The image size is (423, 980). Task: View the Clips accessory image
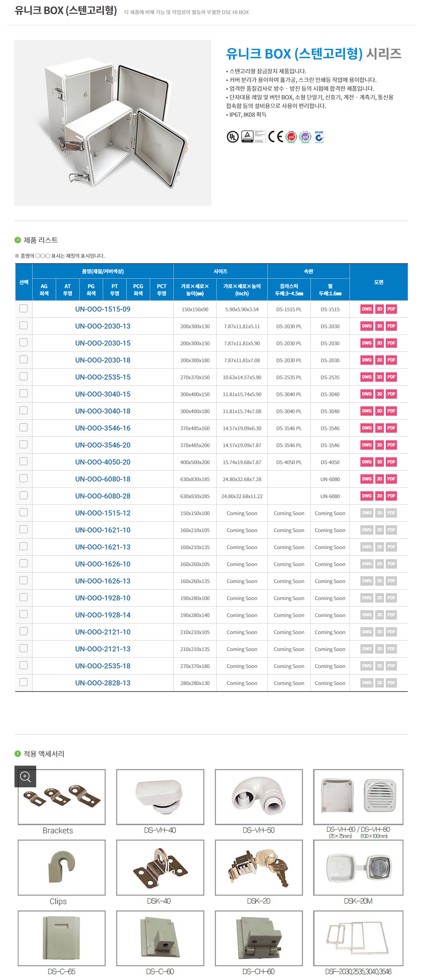(x=62, y=868)
